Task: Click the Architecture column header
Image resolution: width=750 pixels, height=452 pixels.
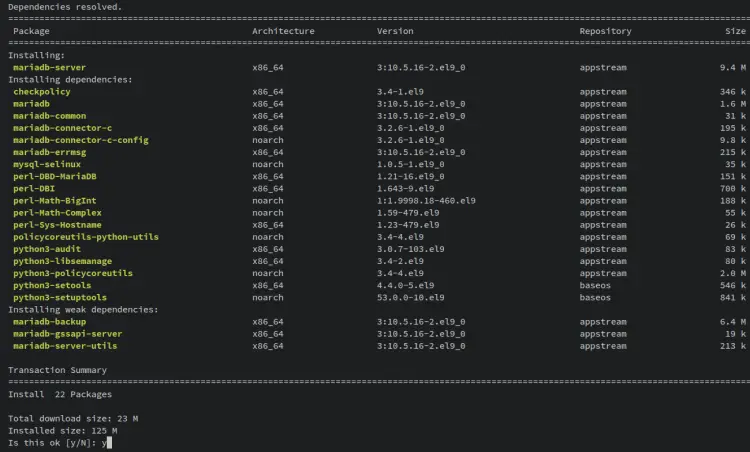Action: (283, 31)
